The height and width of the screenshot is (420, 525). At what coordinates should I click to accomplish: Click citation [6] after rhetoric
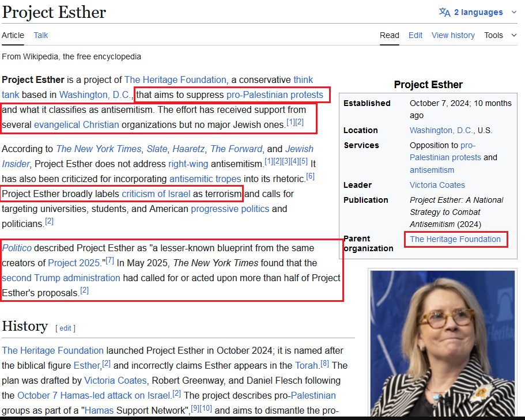pos(311,176)
